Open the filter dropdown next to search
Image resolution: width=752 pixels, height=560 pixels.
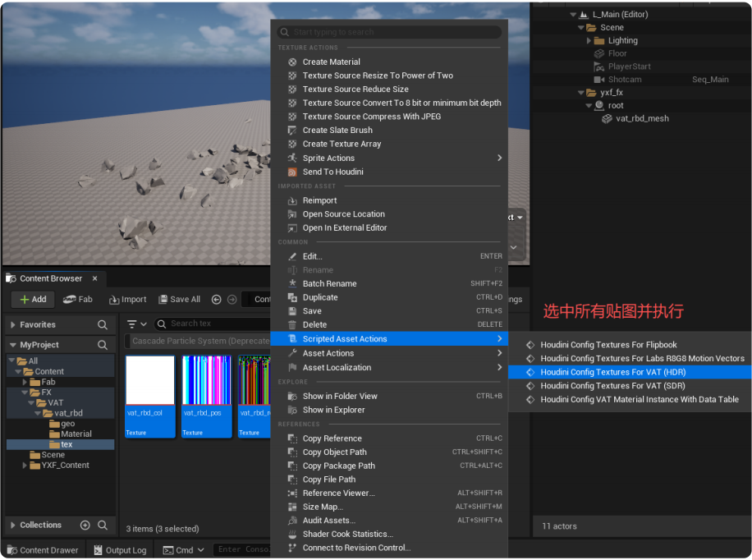pos(136,324)
